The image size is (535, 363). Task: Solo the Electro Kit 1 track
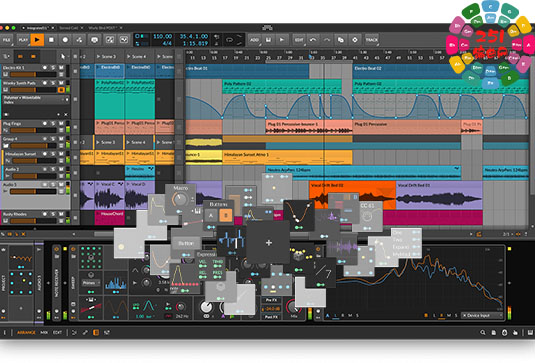[53, 68]
